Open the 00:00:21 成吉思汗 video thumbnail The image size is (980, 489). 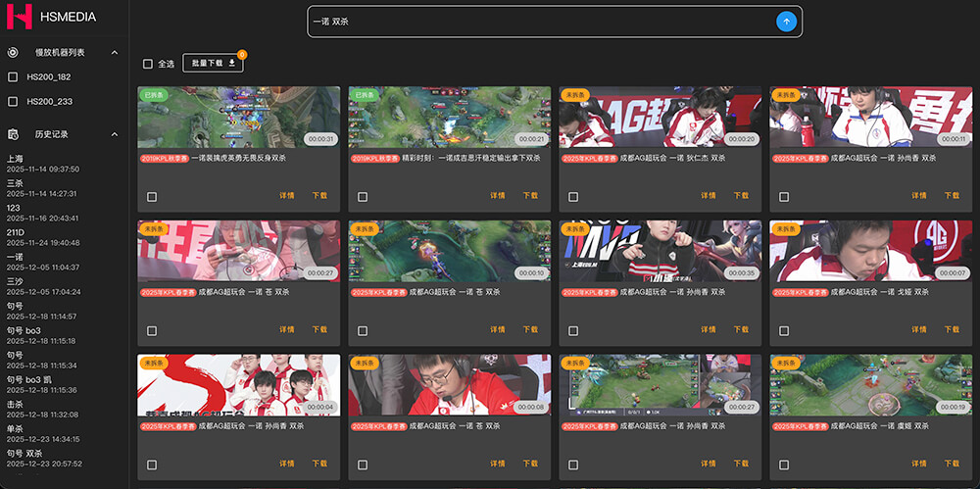[x=450, y=117]
